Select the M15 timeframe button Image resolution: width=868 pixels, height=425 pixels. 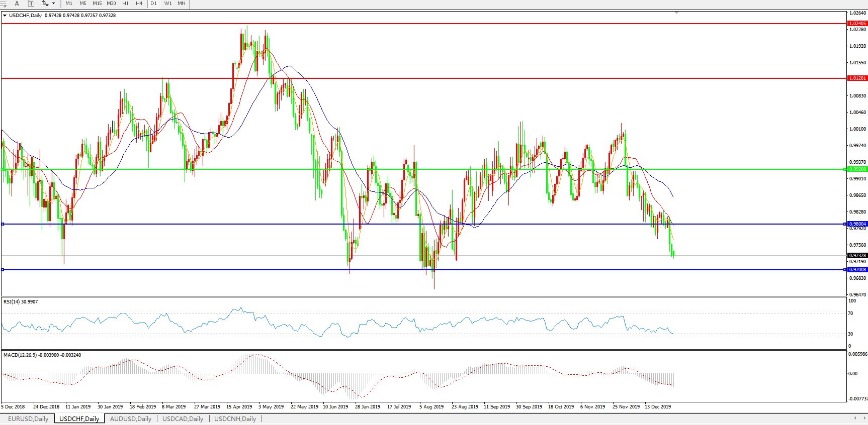coord(97,4)
